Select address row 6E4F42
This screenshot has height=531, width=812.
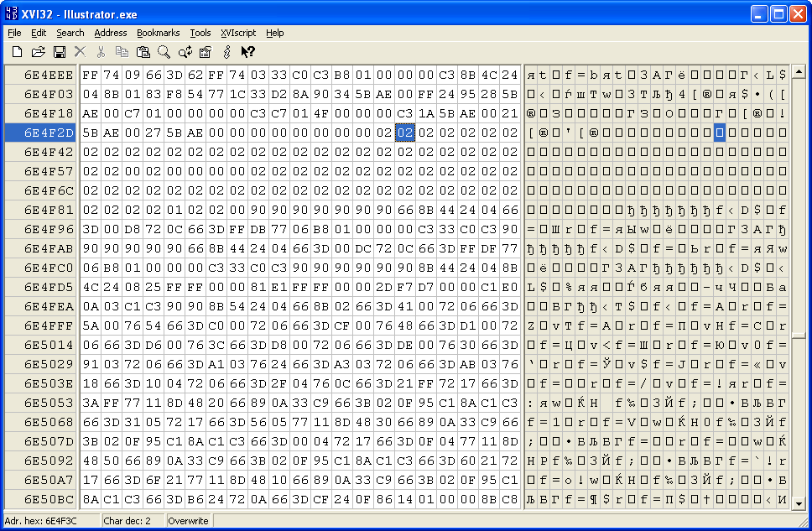coord(40,152)
